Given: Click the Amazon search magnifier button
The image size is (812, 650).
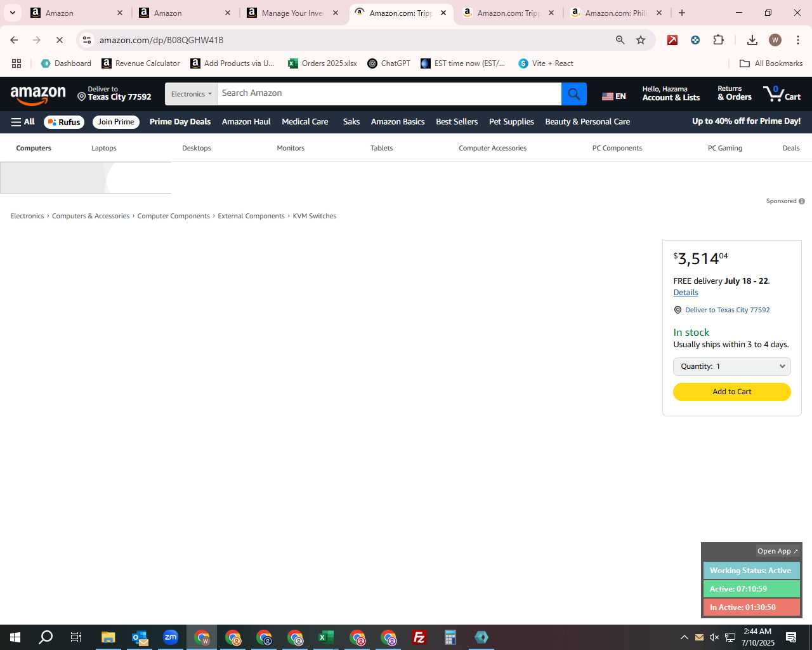Looking at the screenshot, I should (x=573, y=94).
